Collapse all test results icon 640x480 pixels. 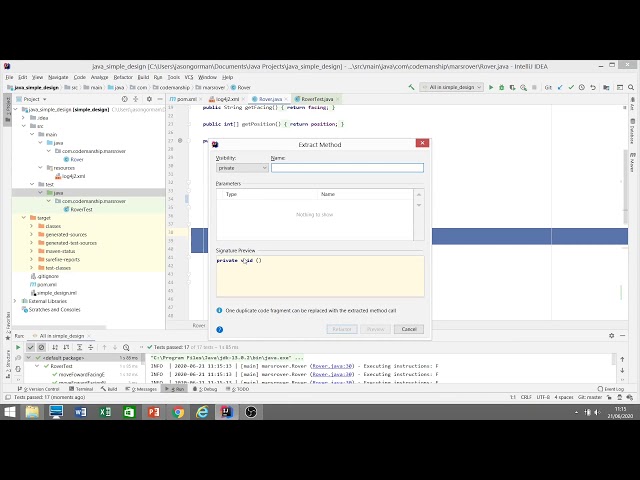click(91, 347)
